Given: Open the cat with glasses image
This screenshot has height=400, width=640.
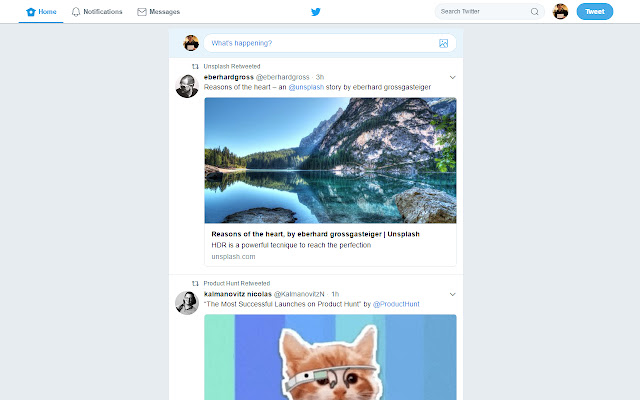Looking at the screenshot, I should [x=330, y=357].
